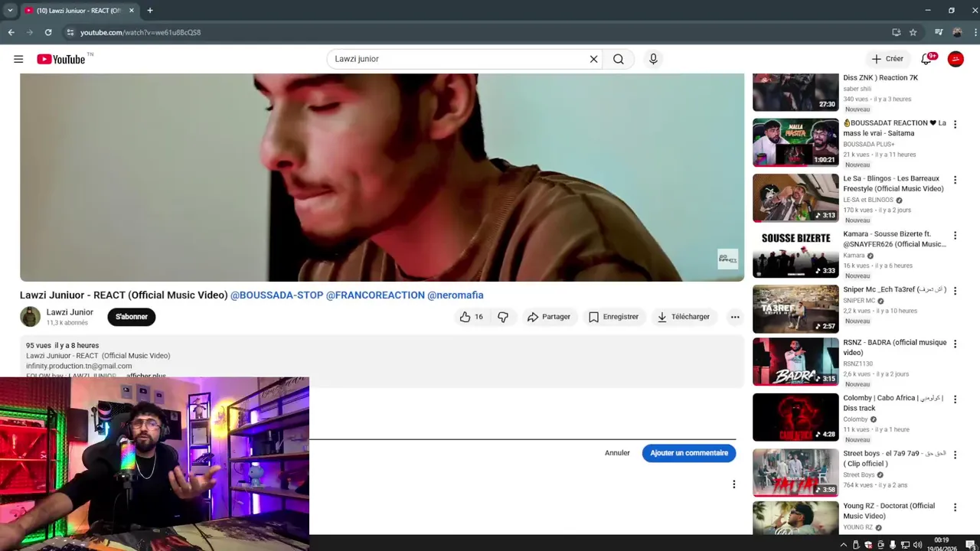Download video with Télécharger
The image size is (980, 551).
[684, 317]
